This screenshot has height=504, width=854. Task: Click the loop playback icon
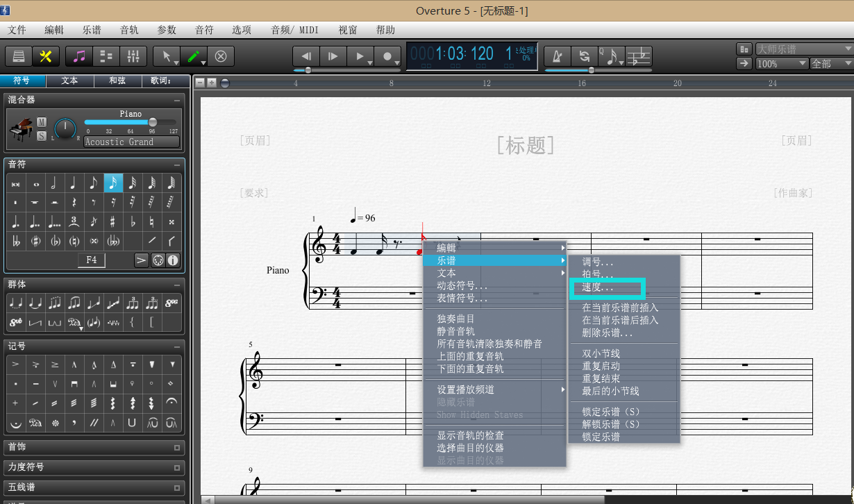click(x=585, y=56)
